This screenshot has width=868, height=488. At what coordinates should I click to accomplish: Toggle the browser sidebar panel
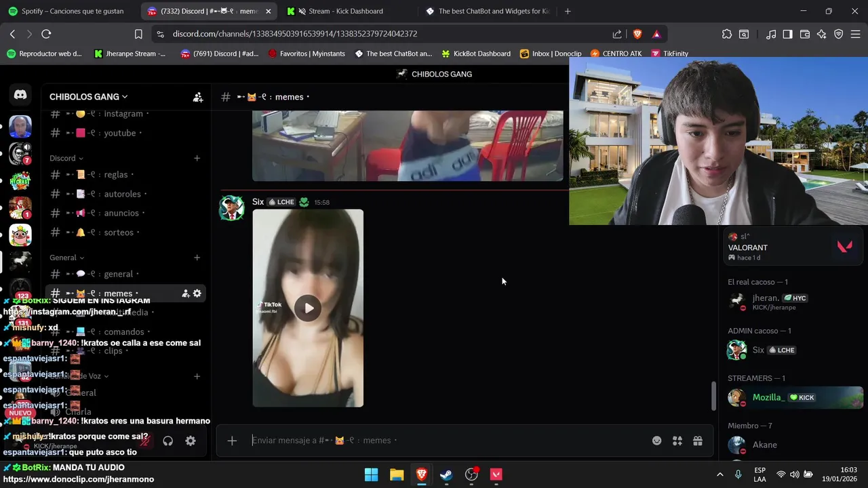coord(787,34)
